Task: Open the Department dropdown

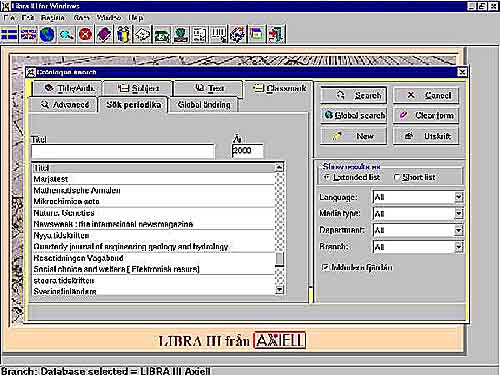Action: pyautogui.click(x=459, y=230)
